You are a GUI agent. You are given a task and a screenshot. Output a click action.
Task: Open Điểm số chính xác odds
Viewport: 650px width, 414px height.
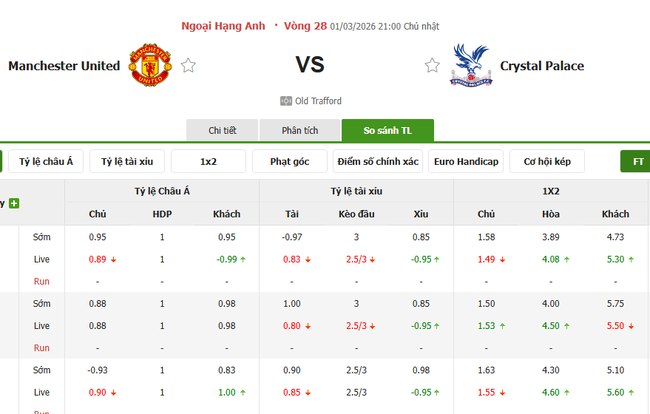(379, 162)
